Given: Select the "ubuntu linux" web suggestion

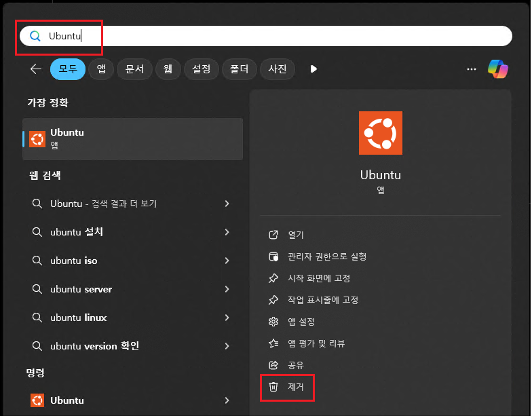Looking at the screenshot, I should 133,318.
